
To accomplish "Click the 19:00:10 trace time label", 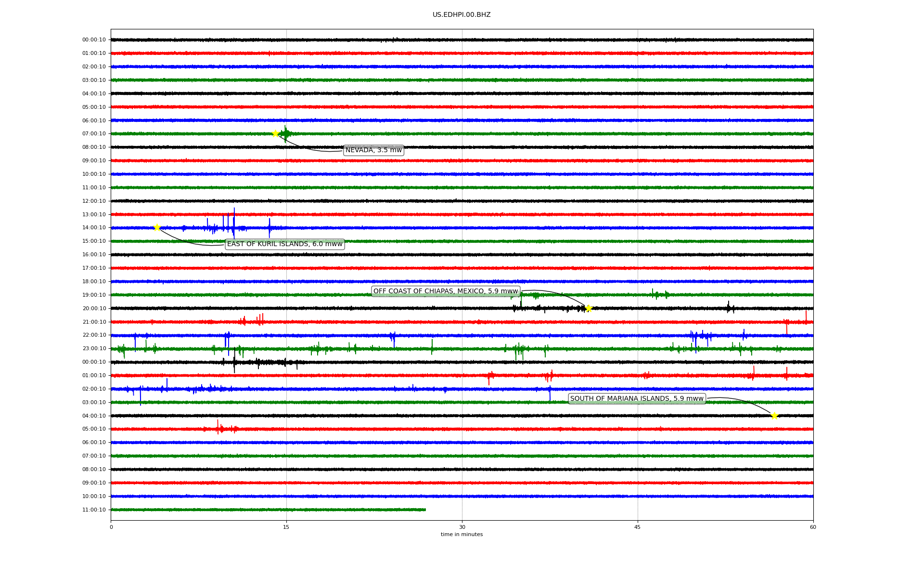I will (x=94, y=295).
